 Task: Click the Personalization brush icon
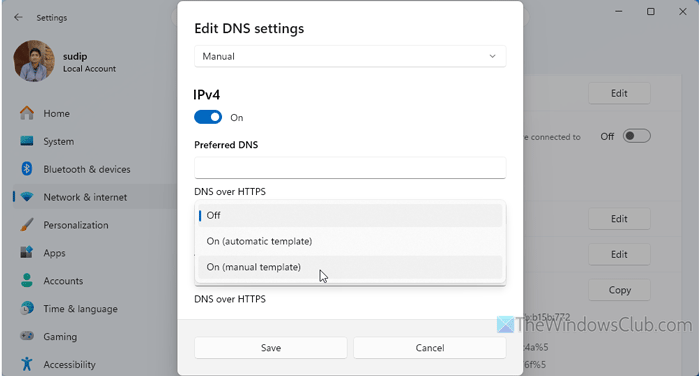pos(27,225)
